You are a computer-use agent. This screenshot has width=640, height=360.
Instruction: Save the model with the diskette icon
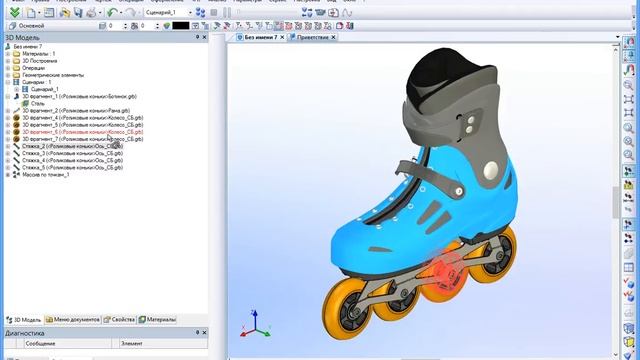tap(78, 13)
